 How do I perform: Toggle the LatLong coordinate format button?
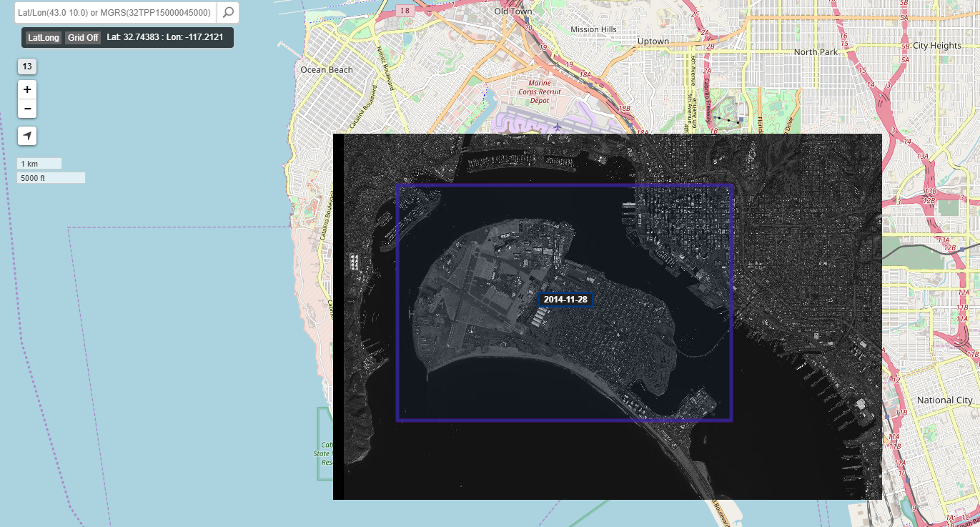click(44, 38)
